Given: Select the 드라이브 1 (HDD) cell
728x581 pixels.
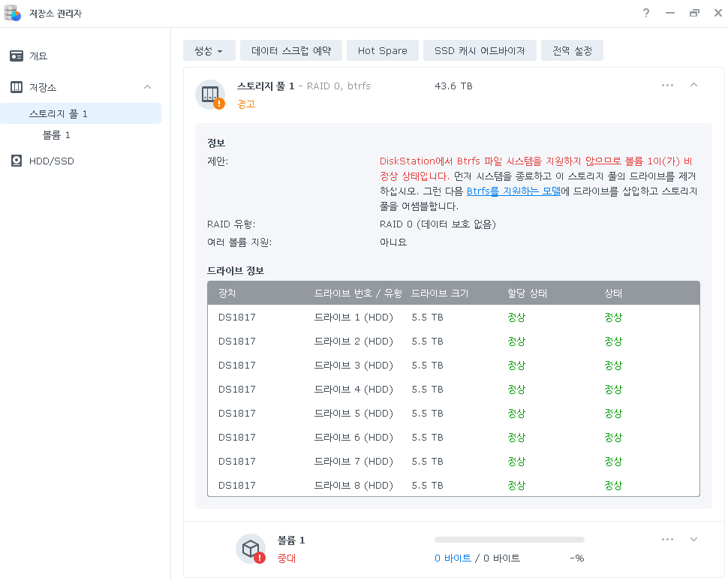Looking at the screenshot, I should pyautogui.click(x=353, y=318).
